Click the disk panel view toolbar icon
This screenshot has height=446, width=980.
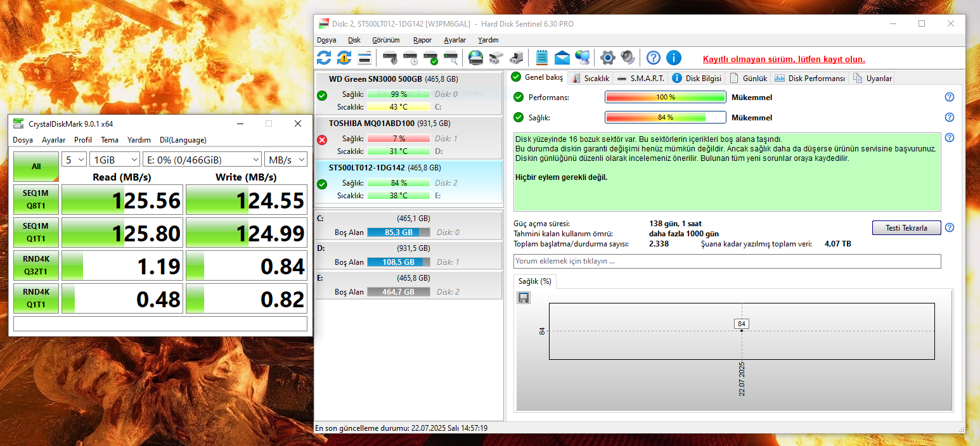click(x=364, y=58)
